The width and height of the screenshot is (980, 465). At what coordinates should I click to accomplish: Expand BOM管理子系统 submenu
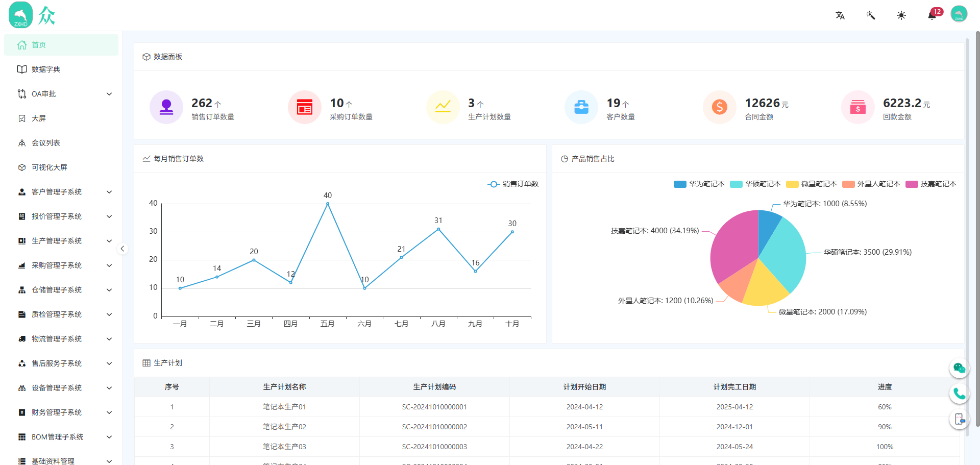click(x=61, y=437)
